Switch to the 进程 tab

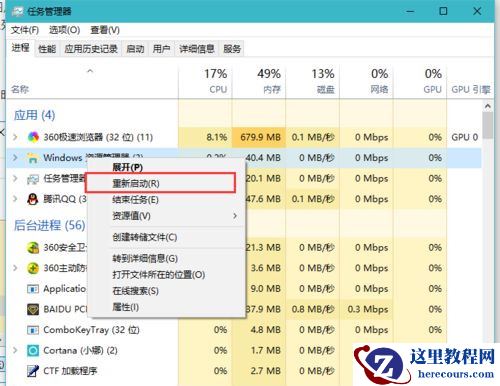(x=20, y=48)
